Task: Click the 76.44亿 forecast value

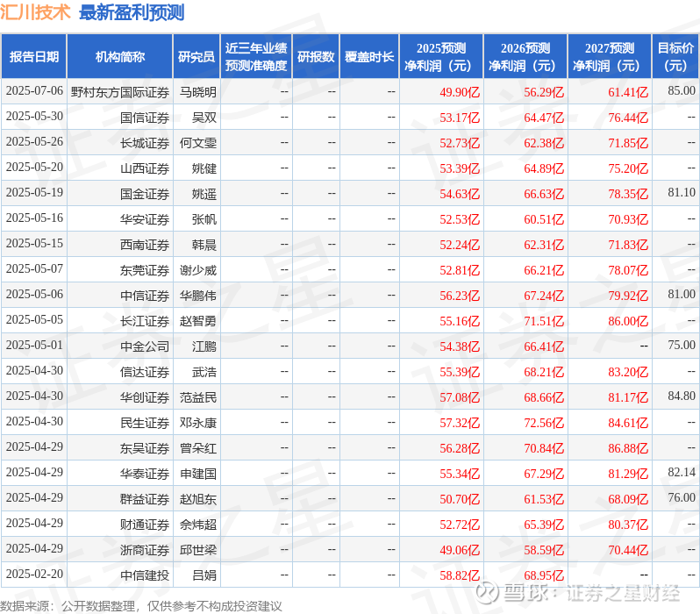Action: (x=628, y=118)
